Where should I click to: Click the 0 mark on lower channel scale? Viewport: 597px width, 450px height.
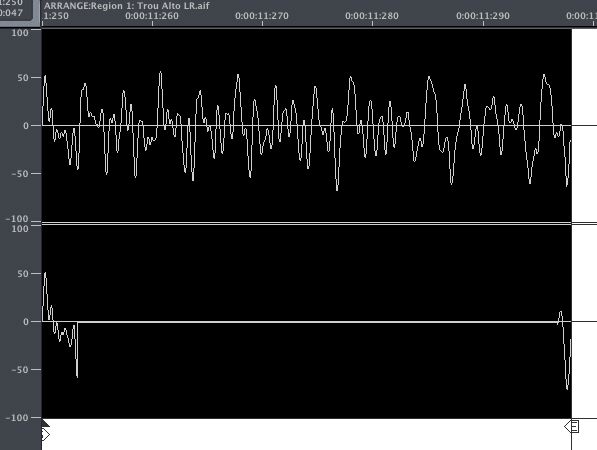click(26, 322)
